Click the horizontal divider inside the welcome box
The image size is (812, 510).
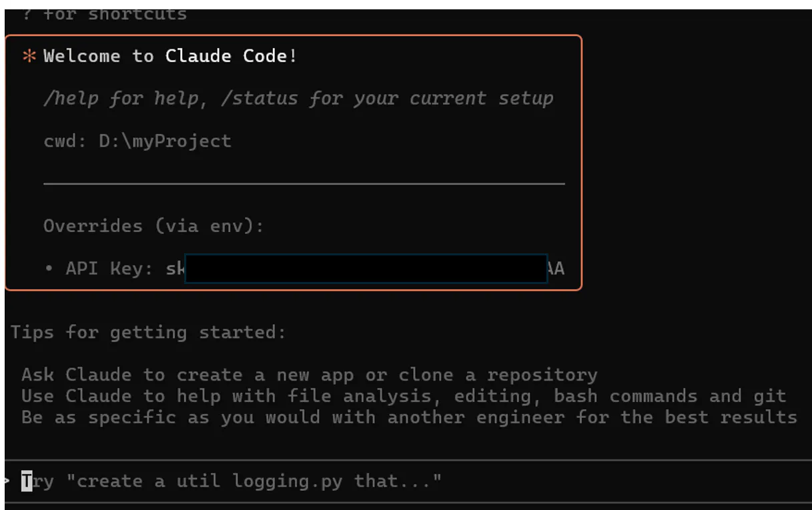(304, 183)
